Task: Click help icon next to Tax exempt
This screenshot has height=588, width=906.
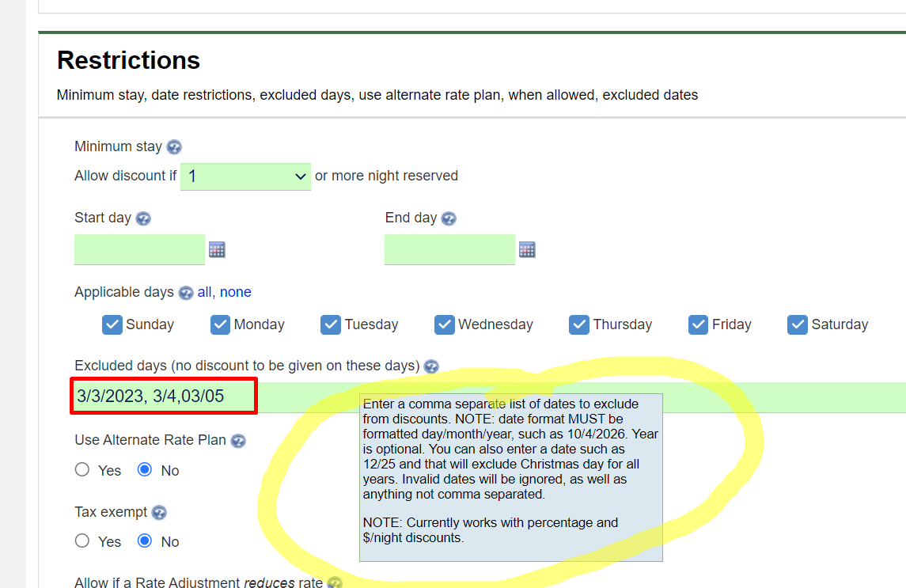Action: (x=159, y=513)
